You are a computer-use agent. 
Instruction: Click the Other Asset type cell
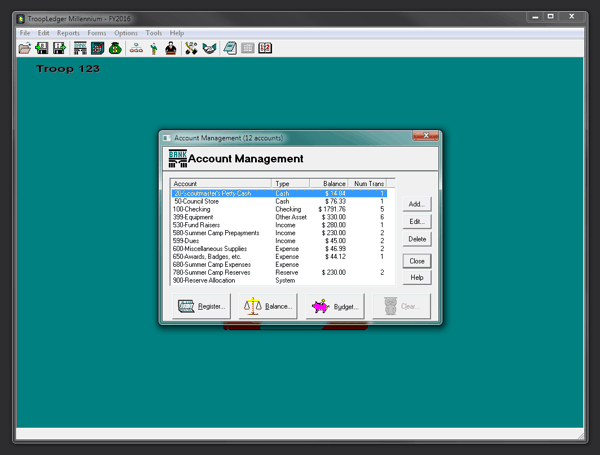point(291,217)
